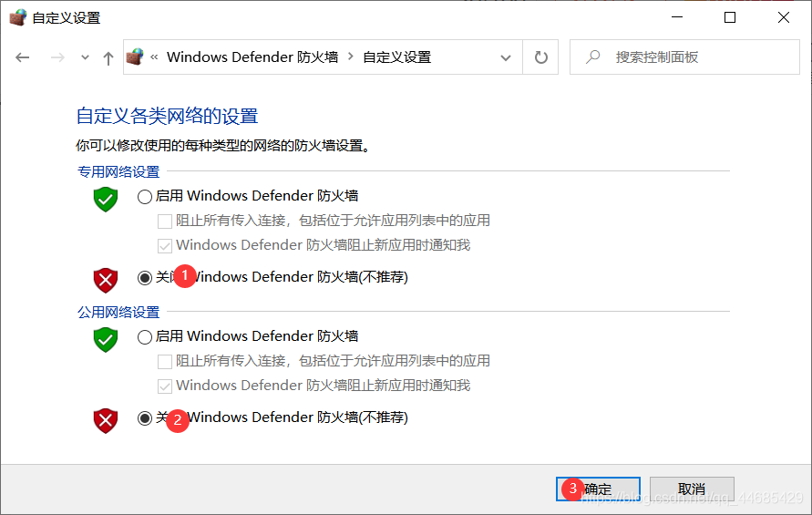Screen dimensions: 812x515
Task: Expand the address bar history dropdown
Action: (506, 57)
